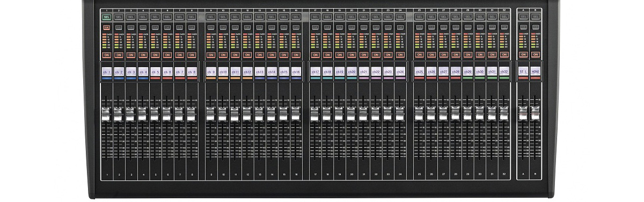
Task: Turn off channel 8 ON key
Action: coord(192,55)
